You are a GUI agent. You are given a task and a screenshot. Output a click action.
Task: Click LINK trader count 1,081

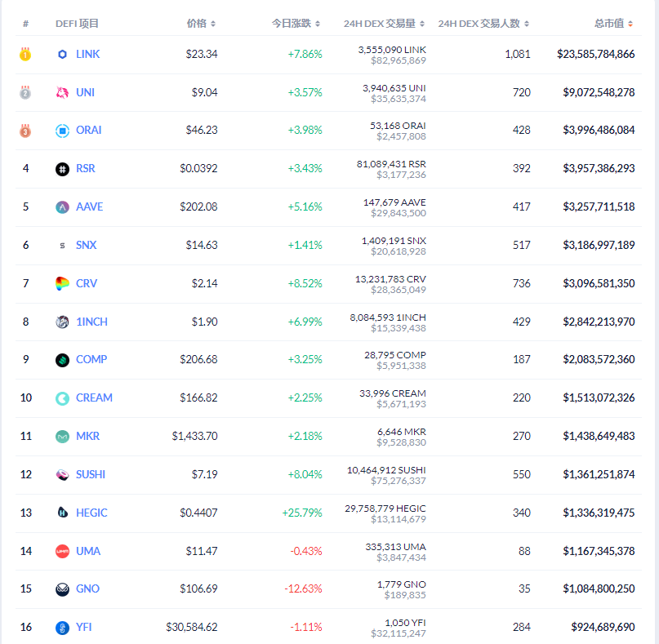click(x=518, y=54)
